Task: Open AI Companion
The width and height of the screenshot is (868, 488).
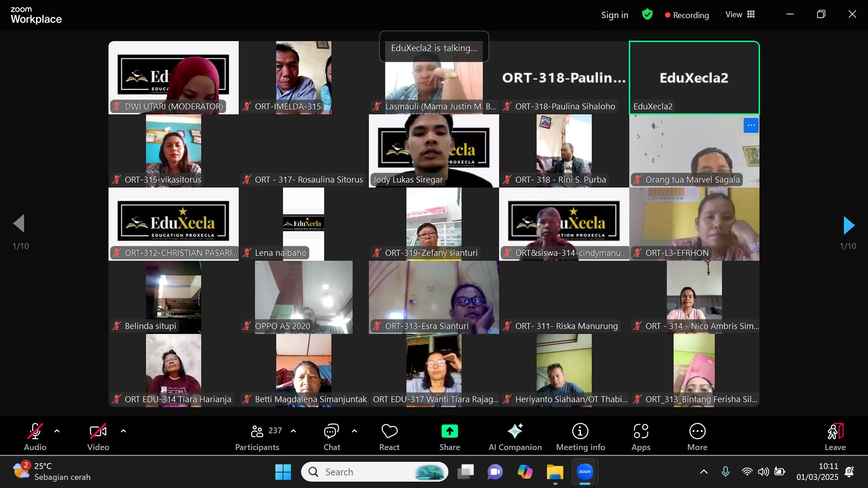Action: 515,437
